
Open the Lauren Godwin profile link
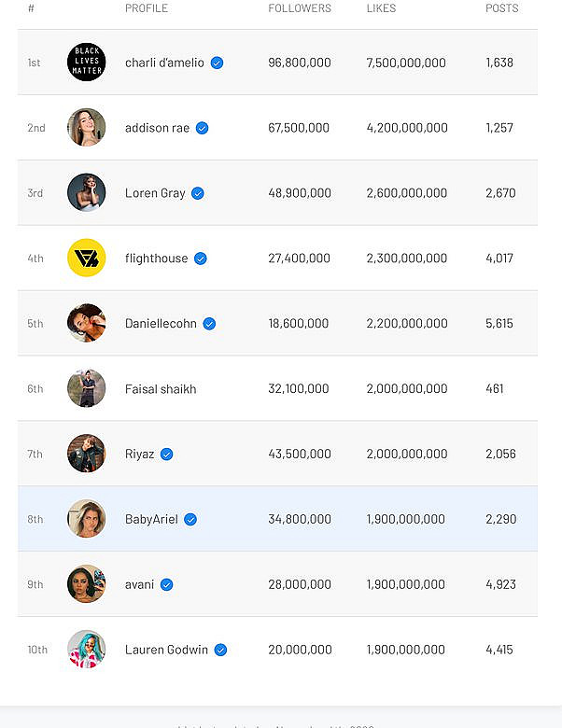coord(166,651)
